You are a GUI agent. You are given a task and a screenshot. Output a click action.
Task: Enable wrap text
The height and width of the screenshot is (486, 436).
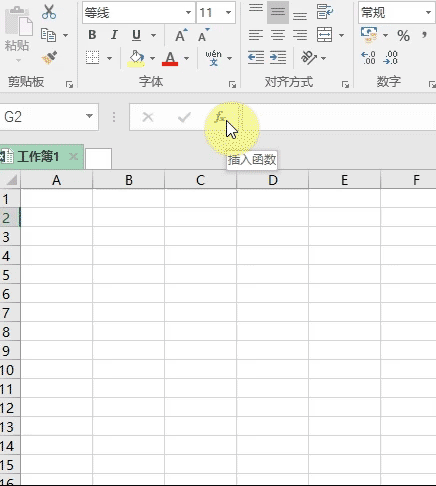point(324,12)
